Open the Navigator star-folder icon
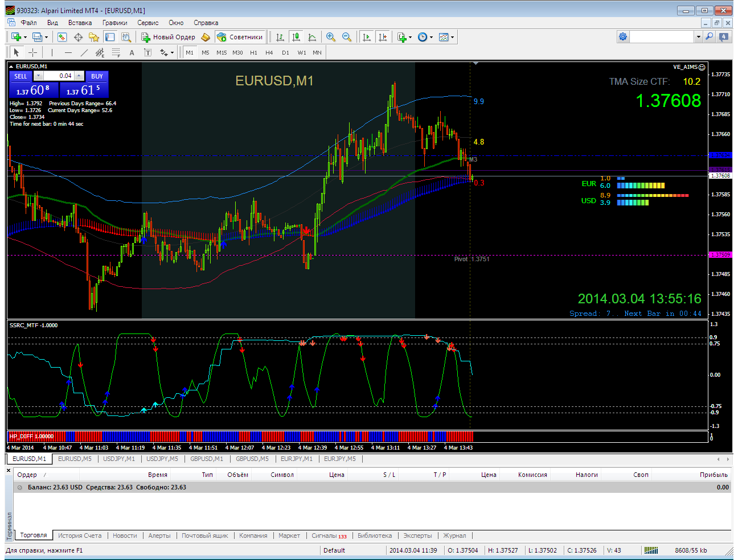 (94, 37)
